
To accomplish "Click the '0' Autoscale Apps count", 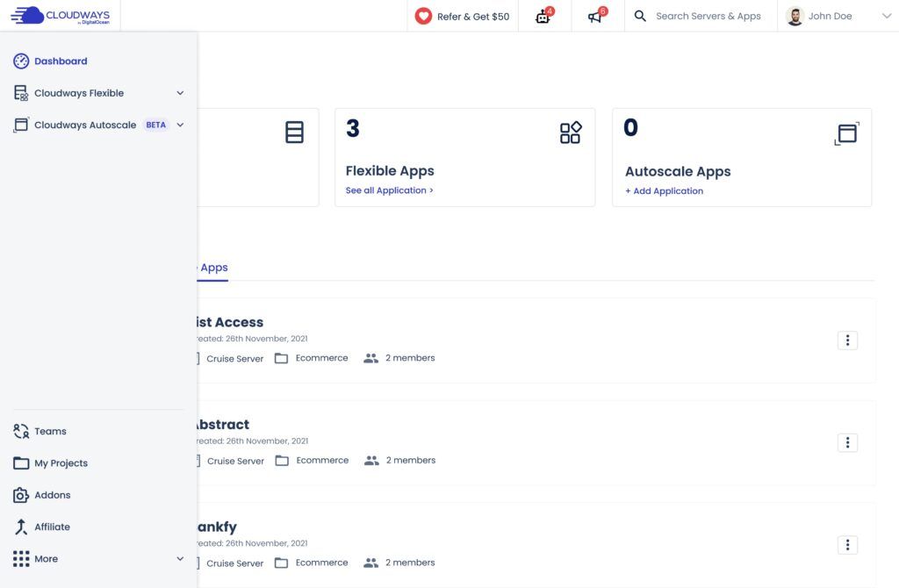I will click(630, 127).
